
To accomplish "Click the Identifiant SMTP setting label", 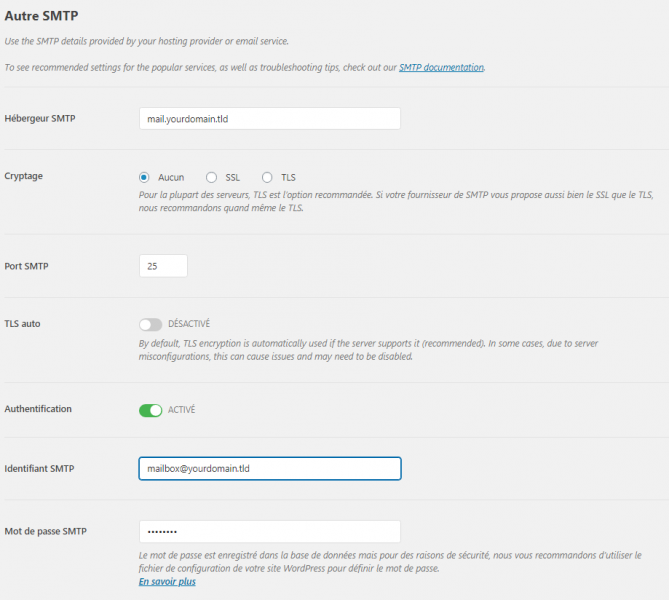I will (39, 468).
